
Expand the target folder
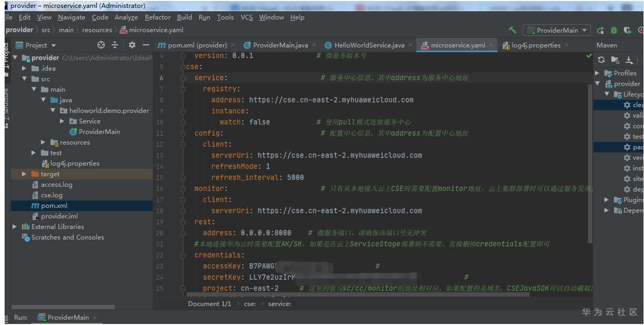coord(25,174)
